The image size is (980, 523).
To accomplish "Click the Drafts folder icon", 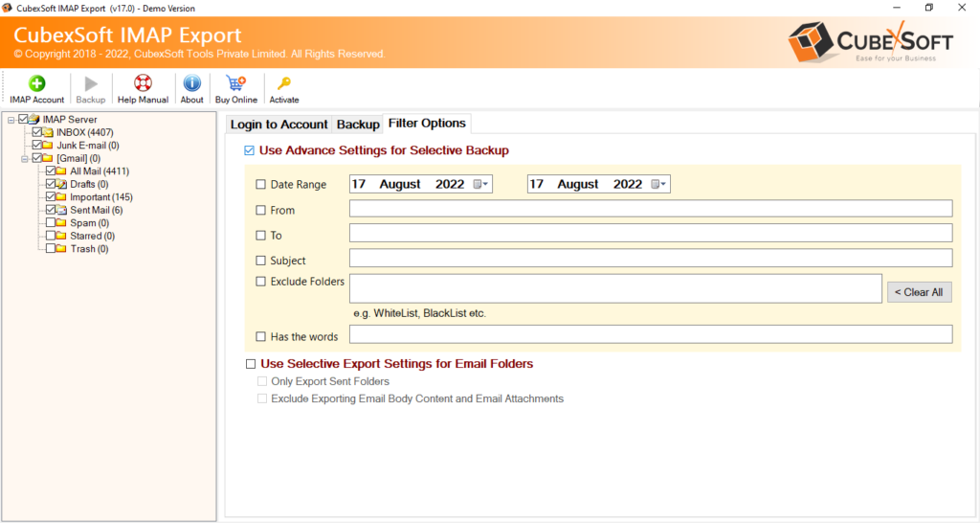I will click(61, 184).
